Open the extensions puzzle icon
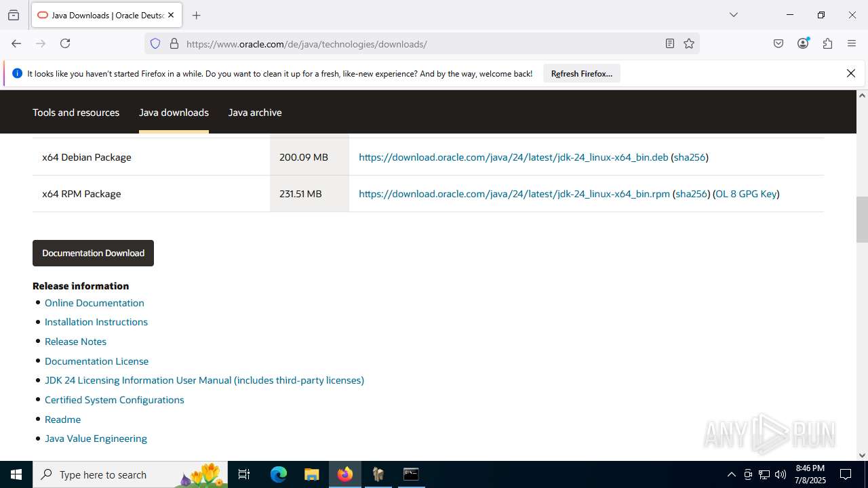This screenshot has height=488, width=868. (827, 43)
